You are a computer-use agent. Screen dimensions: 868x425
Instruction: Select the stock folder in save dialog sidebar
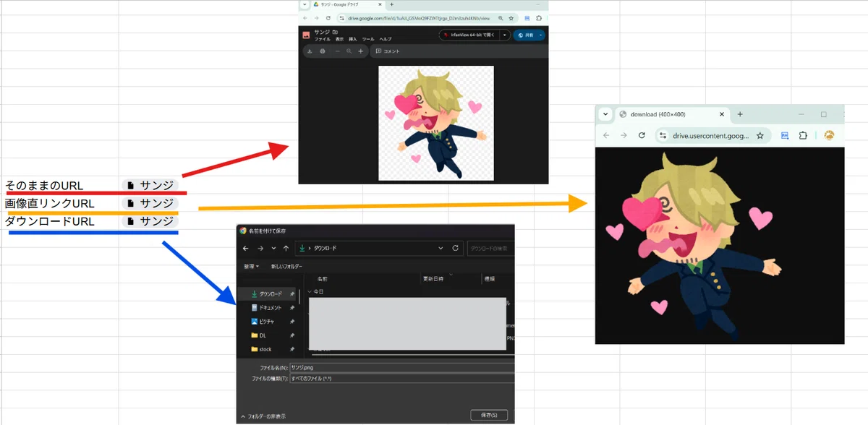(267, 349)
